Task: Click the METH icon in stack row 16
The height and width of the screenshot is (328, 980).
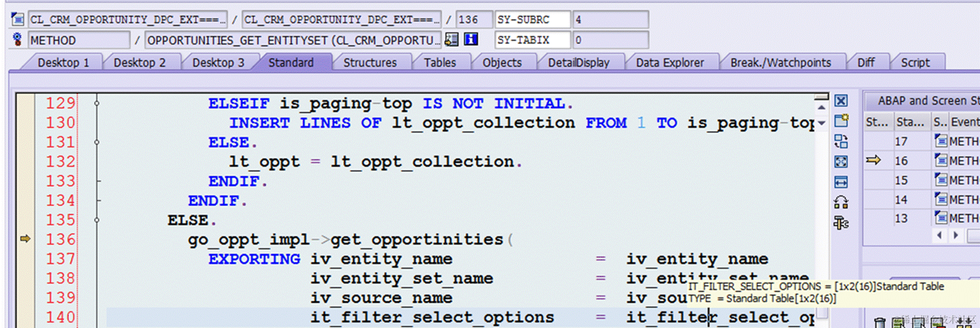Action: (941, 160)
